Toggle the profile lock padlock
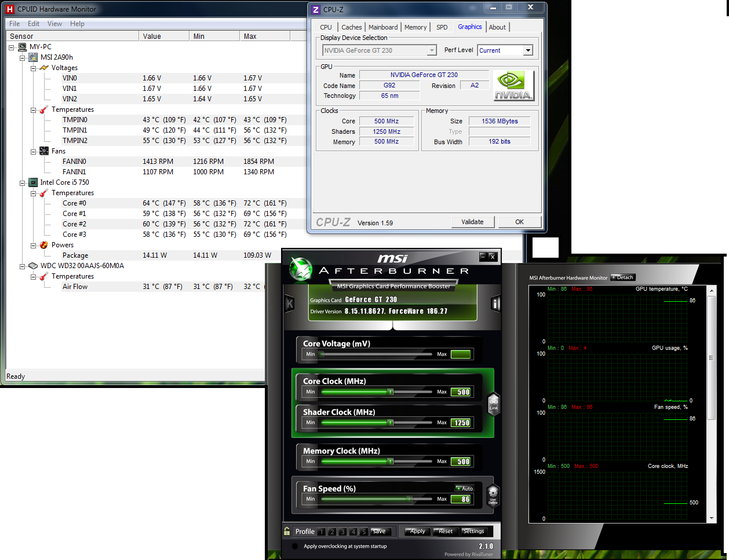729x560 pixels. [287, 531]
